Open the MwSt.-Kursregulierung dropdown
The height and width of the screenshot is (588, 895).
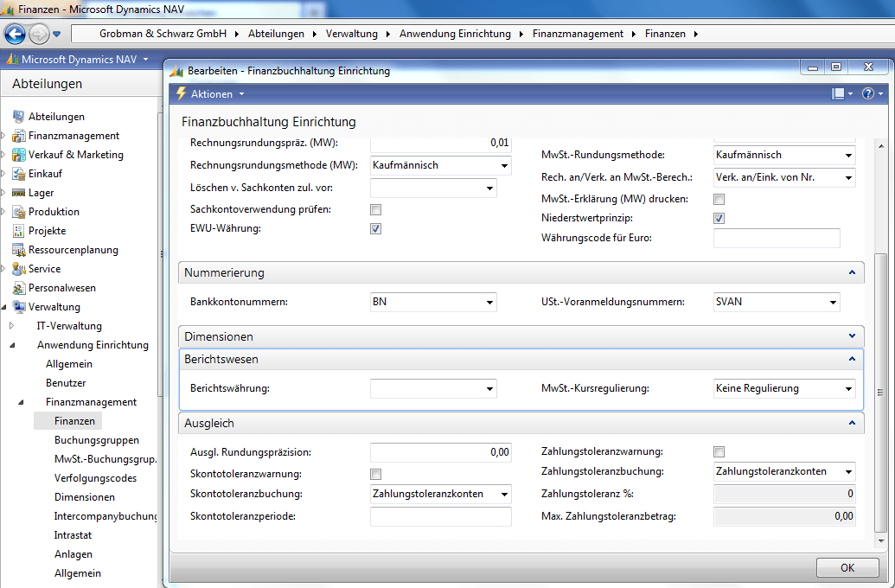click(x=849, y=389)
